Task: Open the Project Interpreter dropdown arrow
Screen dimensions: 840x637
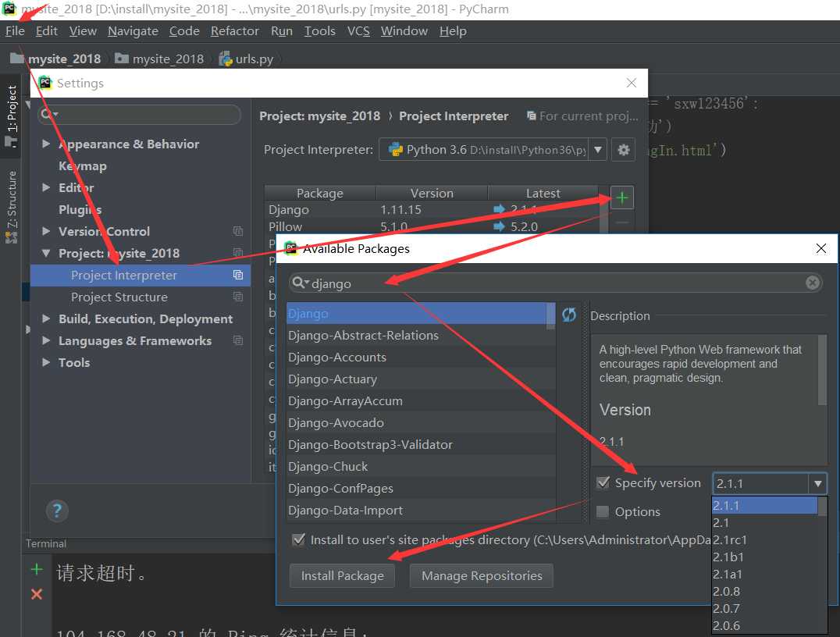Action: tap(597, 149)
